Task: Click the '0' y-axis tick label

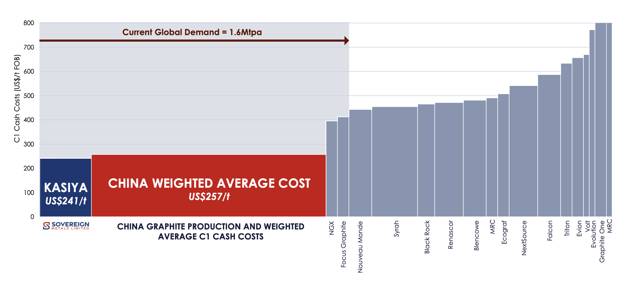Action: tap(32, 217)
